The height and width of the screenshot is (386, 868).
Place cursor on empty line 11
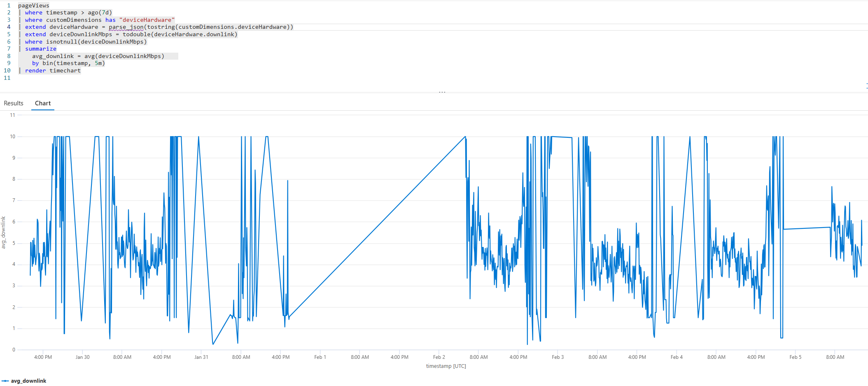41,78
